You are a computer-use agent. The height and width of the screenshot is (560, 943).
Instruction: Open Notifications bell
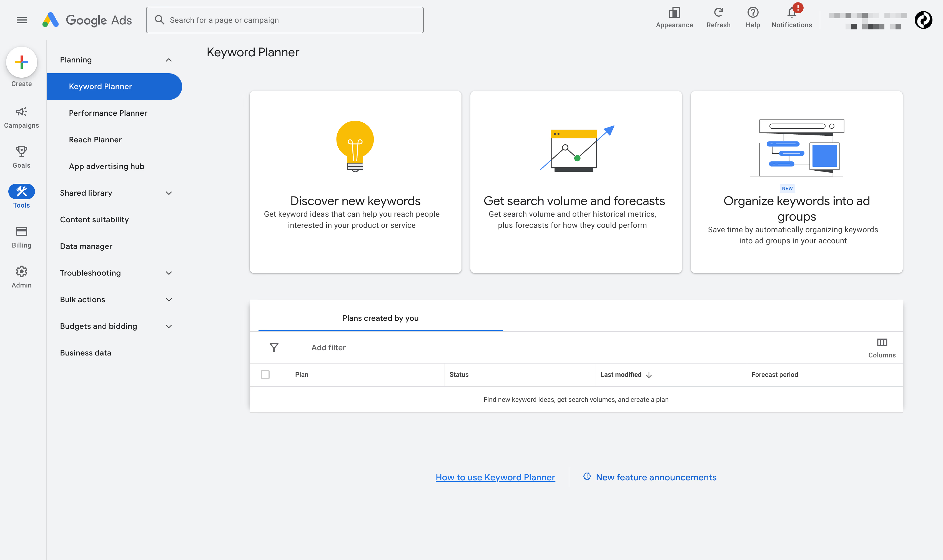[x=792, y=12]
